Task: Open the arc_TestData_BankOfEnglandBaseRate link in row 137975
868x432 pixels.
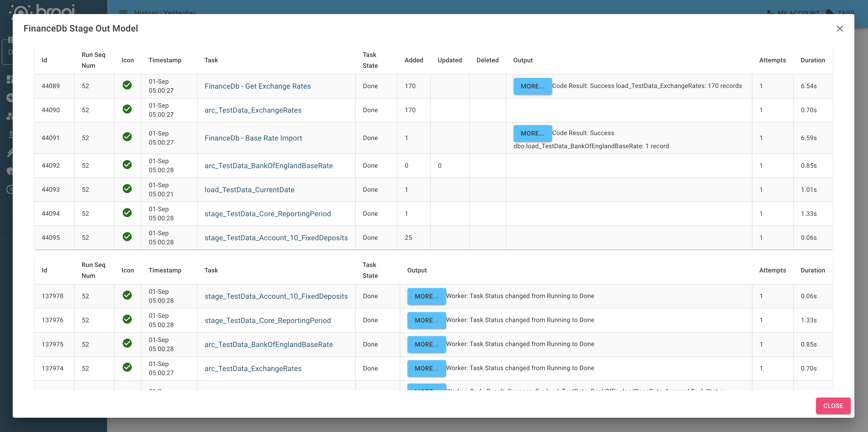Action: (x=268, y=345)
